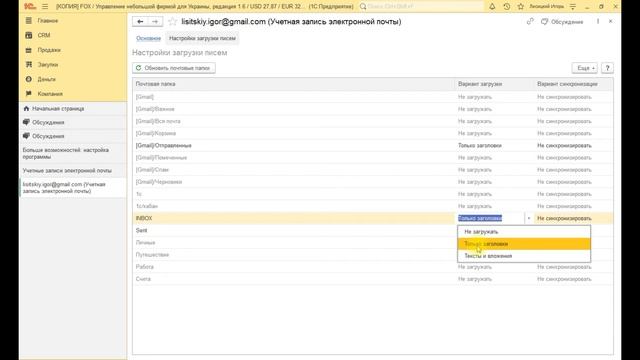Open Больше возможностей настройка программы page
640x360 pixels.
coord(73,153)
